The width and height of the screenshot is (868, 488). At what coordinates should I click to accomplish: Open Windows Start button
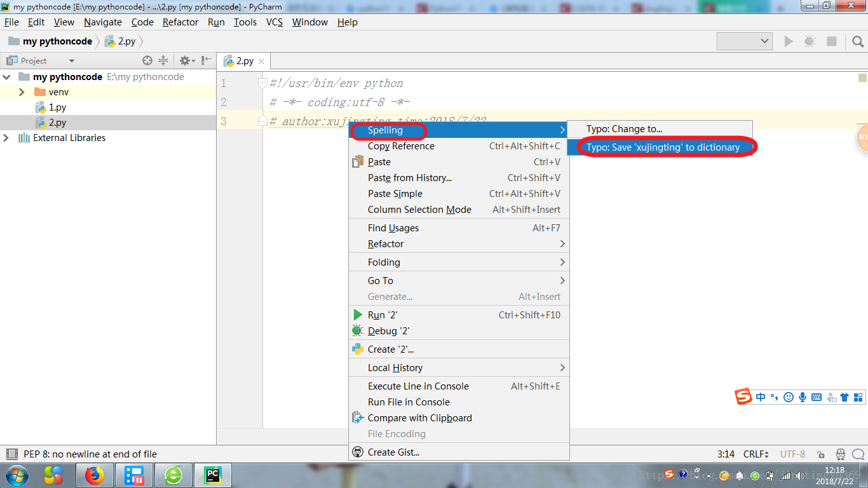pos(17,475)
